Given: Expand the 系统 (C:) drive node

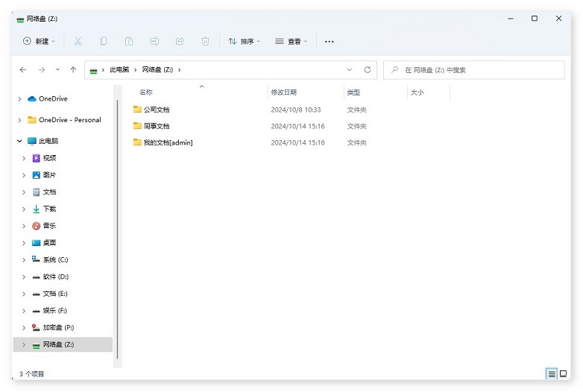Looking at the screenshot, I should [x=24, y=260].
